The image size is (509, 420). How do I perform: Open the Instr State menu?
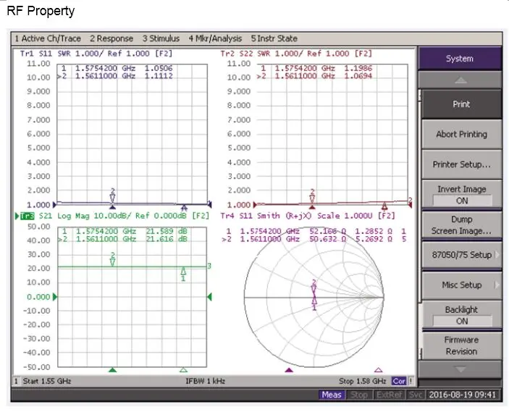coord(274,38)
